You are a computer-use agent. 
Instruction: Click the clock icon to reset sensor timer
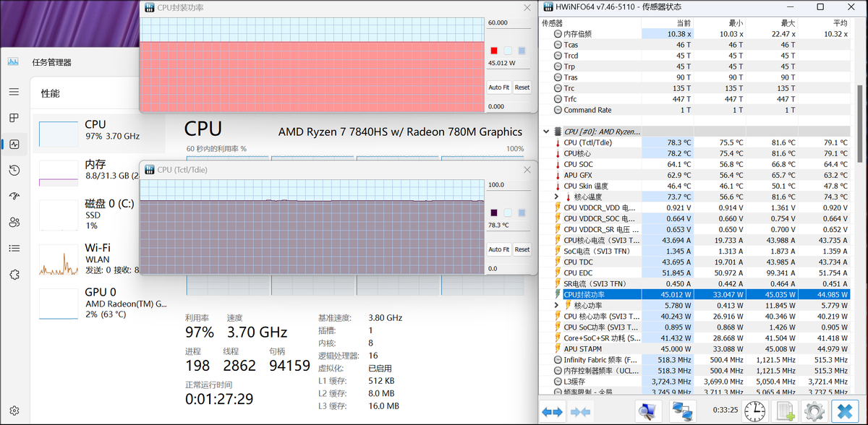click(754, 411)
